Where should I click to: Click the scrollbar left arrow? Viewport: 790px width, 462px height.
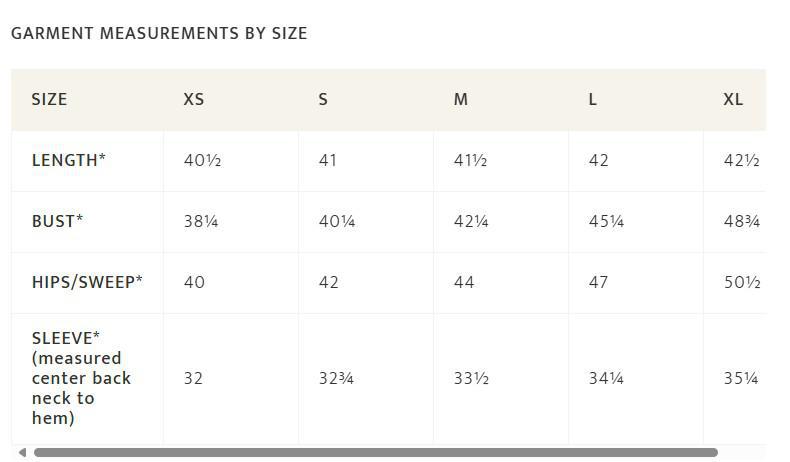click(x=21, y=453)
